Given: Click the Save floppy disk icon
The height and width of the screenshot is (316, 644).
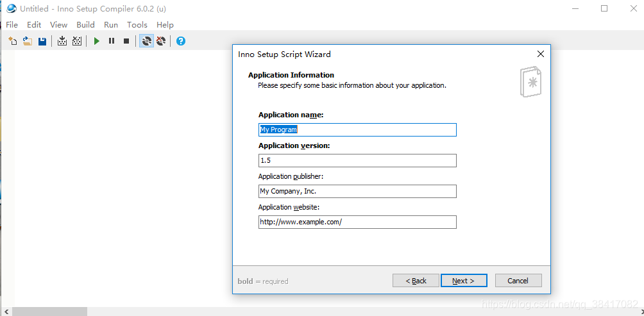Looking at the screenshot, I should coord(42,41).
